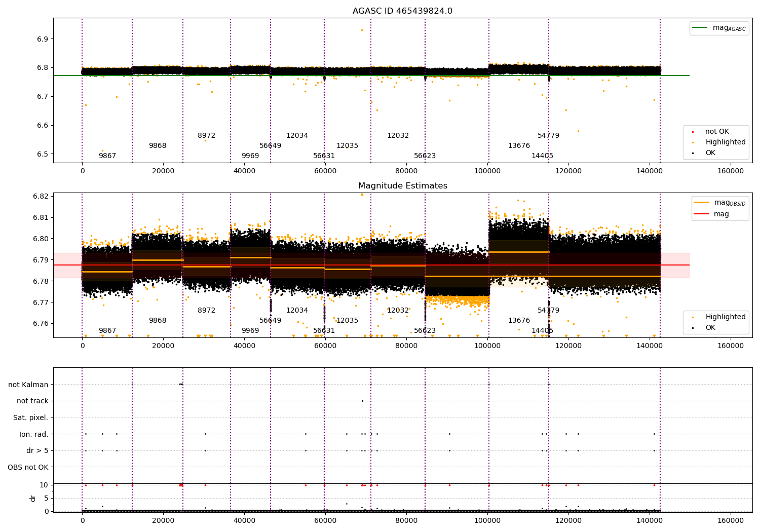760x532 pixels.
Task: Click the "dr > 5" row label
Action: click(x=37, y=451)
